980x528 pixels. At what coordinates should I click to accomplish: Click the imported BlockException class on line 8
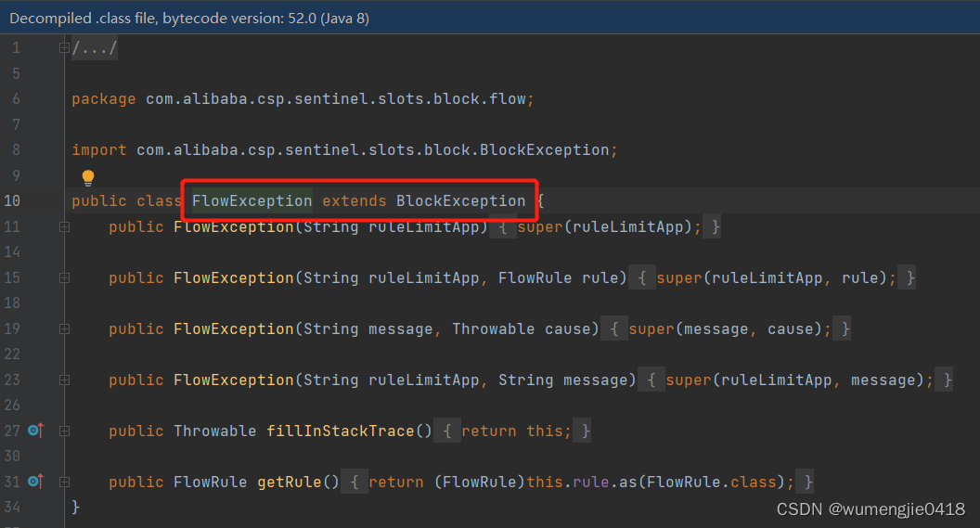point(545,150)
